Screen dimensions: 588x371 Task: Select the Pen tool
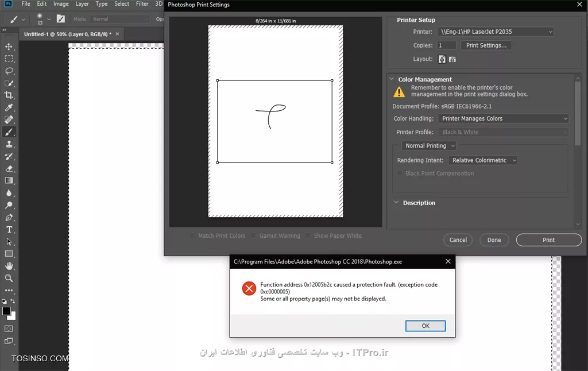(x=9, y=217)
